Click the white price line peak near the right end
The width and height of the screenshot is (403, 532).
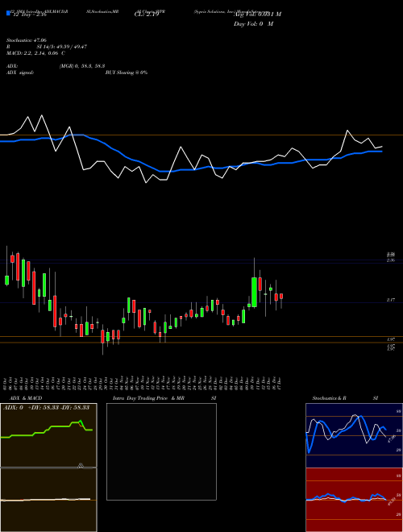(347, 131)
